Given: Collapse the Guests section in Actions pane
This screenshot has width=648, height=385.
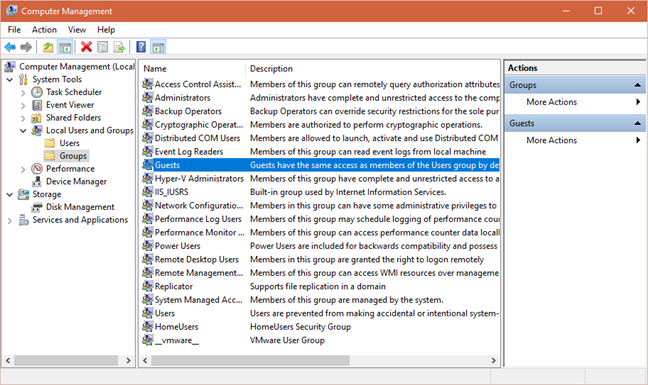Looking at the screenshot, I should pyautogui.click(x=637, y=123).
